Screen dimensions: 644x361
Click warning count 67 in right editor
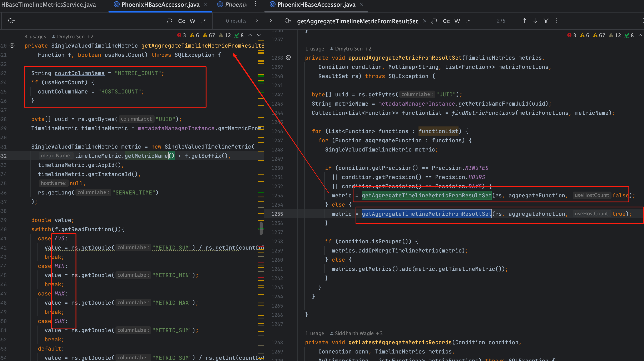click(599, 35)
